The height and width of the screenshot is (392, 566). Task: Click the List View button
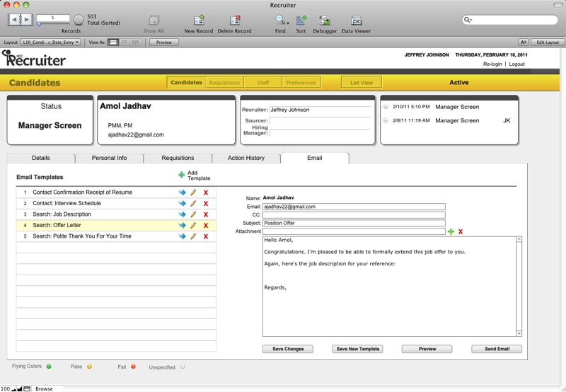[x=362, y=82]
